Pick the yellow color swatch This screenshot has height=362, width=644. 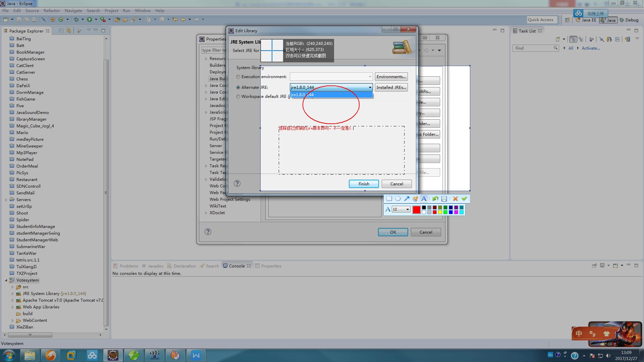[x=440, y=212]
